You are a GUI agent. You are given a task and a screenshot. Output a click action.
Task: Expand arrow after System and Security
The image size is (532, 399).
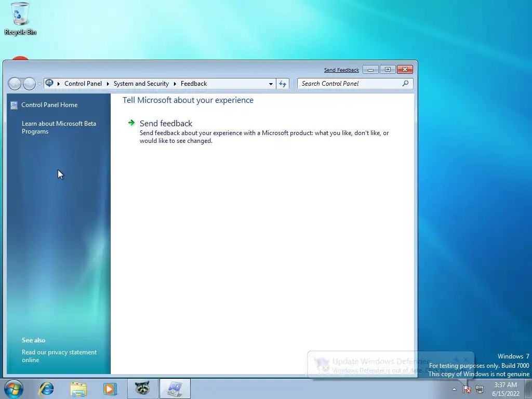click(x=175, y=84)
